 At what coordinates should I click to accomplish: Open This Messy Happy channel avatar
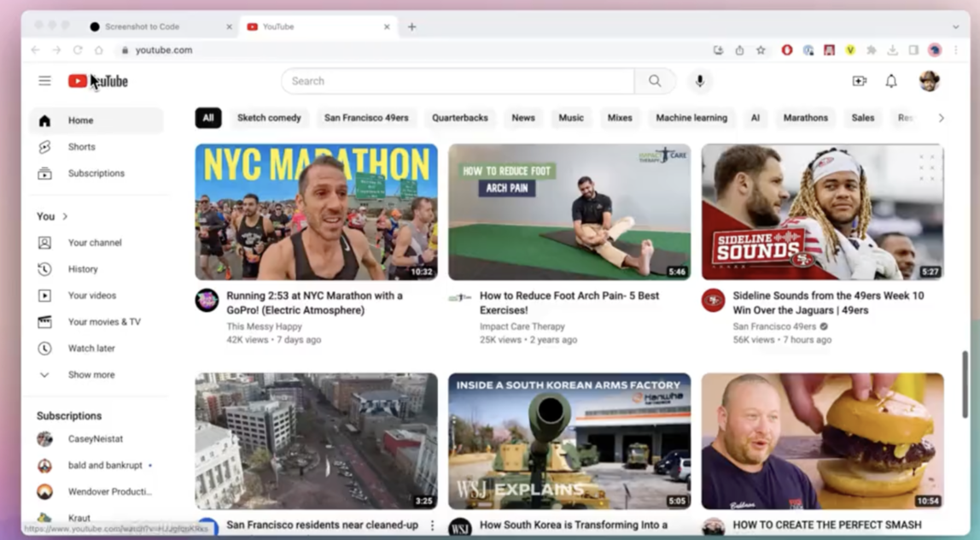(x=207, y=301)
